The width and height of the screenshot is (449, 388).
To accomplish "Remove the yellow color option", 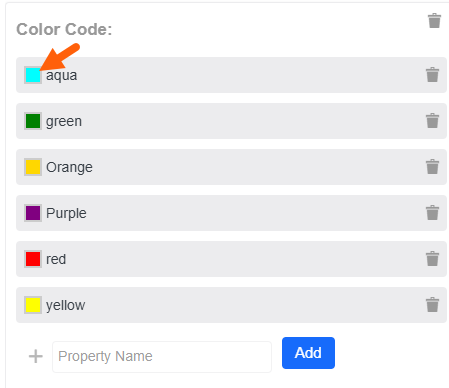I will point(432,305).
